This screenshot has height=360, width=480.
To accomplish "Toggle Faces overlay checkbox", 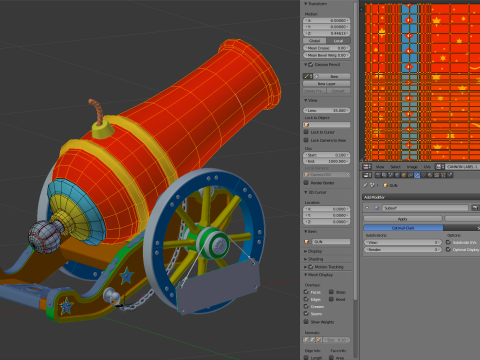I will [x=306, y=292].
